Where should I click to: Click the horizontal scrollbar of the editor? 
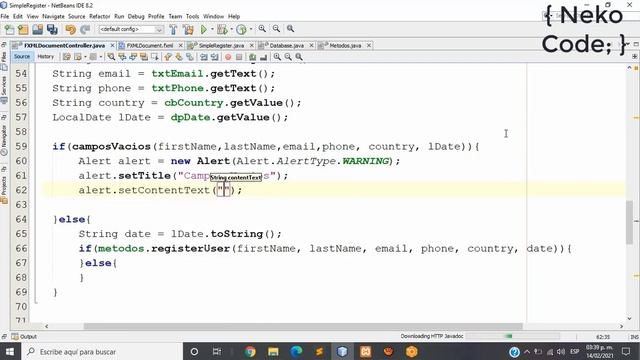[x=303, y=327]
